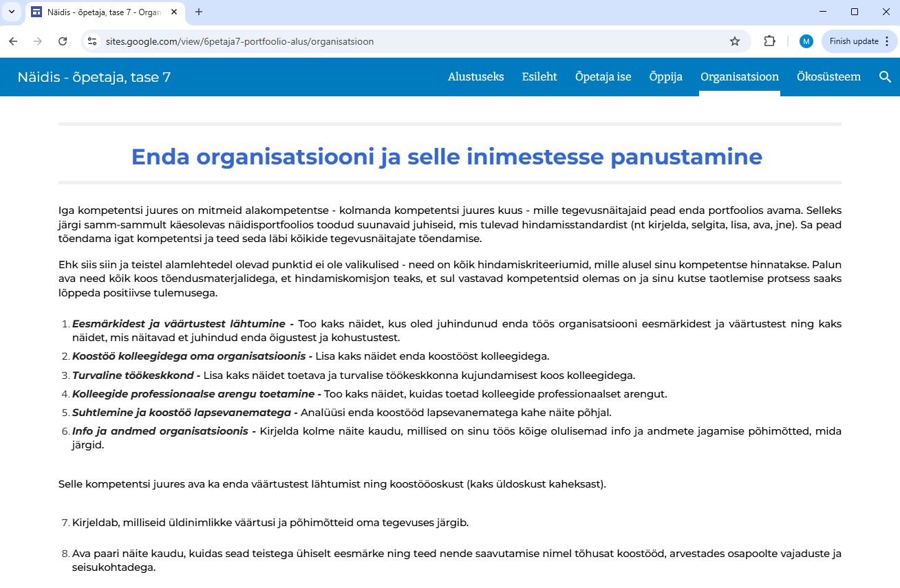The height and width of the screenshot is (588, 900).
Task: Click the Finish update button
Action: pos(853,41)
